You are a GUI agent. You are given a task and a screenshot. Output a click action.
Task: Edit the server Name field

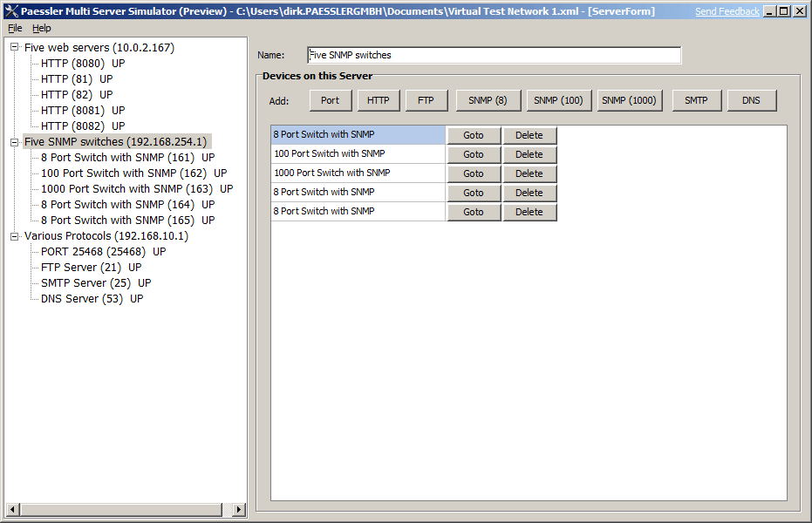coord(494,55)
